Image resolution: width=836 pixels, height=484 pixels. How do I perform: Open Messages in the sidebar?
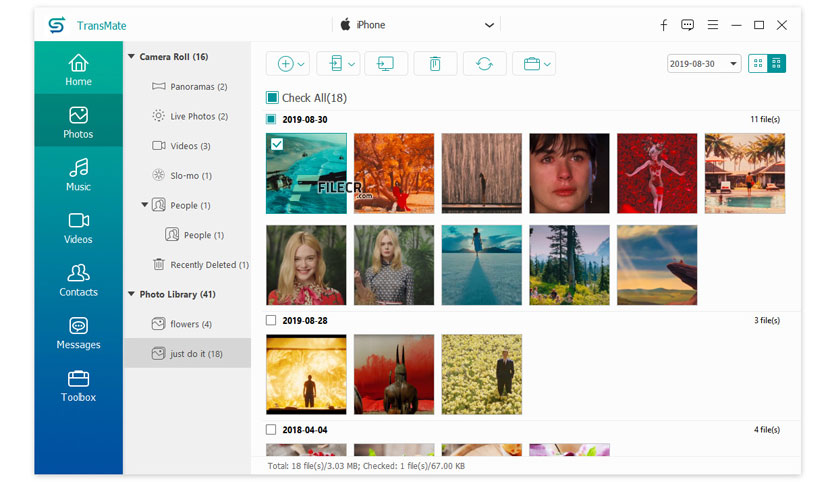coord(78,333)
